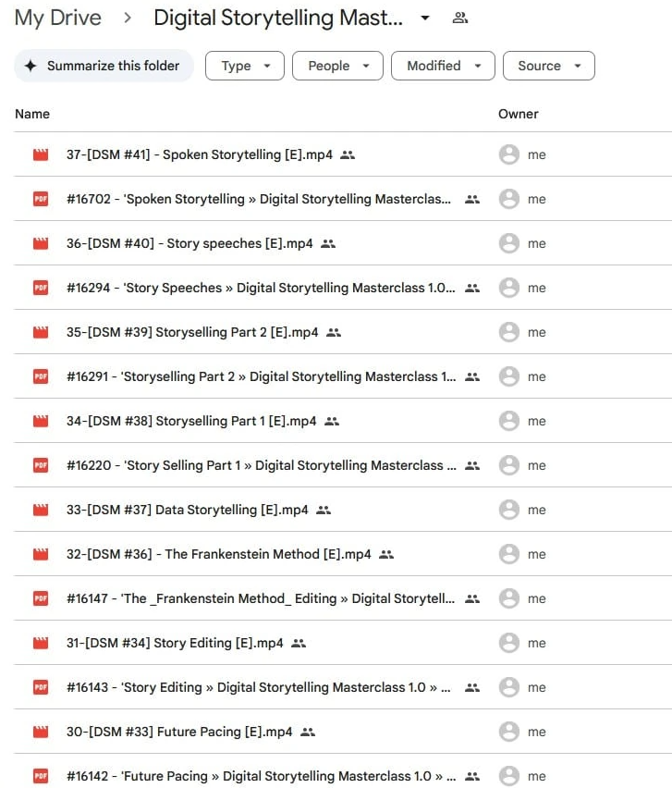Click the shared folder icon beside the folder title
672x788 pixels.
(x=459, y=18)
